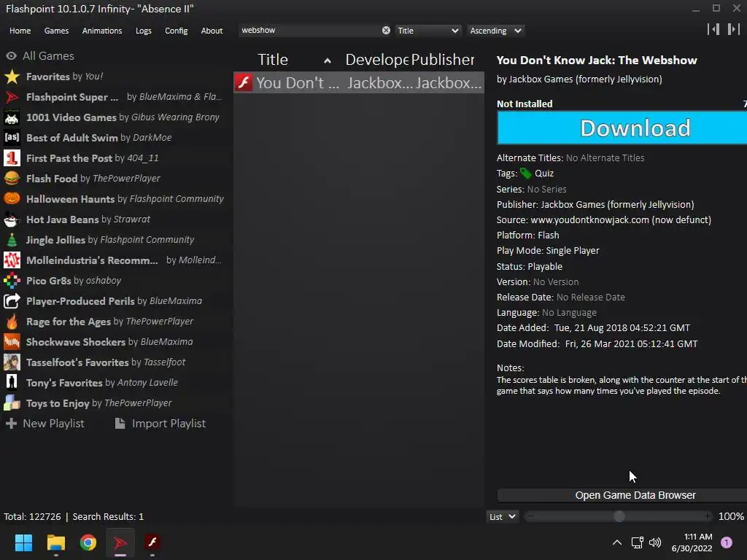Click the Title column sort arrow
747x560 pixels.
(328, 61)
